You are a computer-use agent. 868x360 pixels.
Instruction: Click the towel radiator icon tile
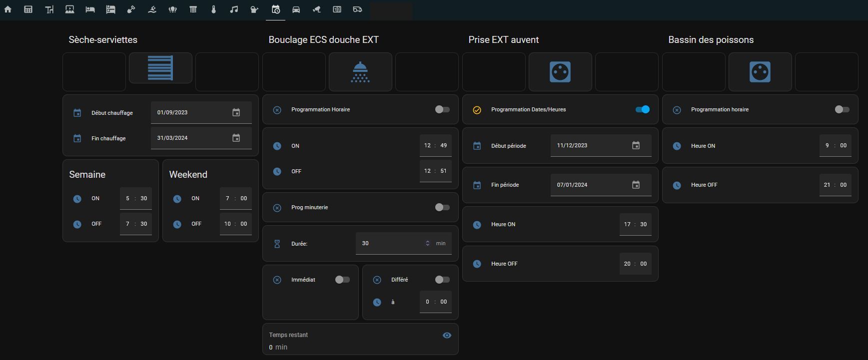point(160,68)
